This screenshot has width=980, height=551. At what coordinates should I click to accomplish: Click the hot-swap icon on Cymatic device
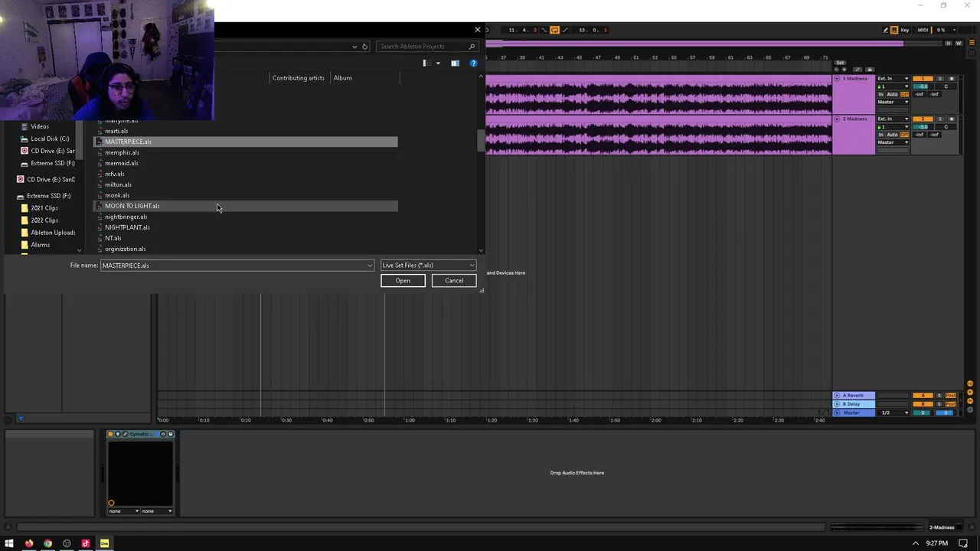(163, 434)
